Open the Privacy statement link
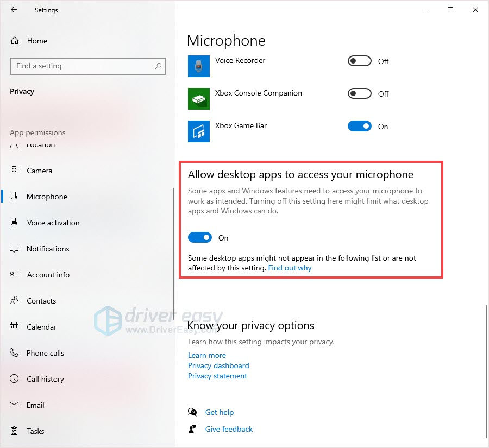The image size is (489, 448). (x=217, y=376)
